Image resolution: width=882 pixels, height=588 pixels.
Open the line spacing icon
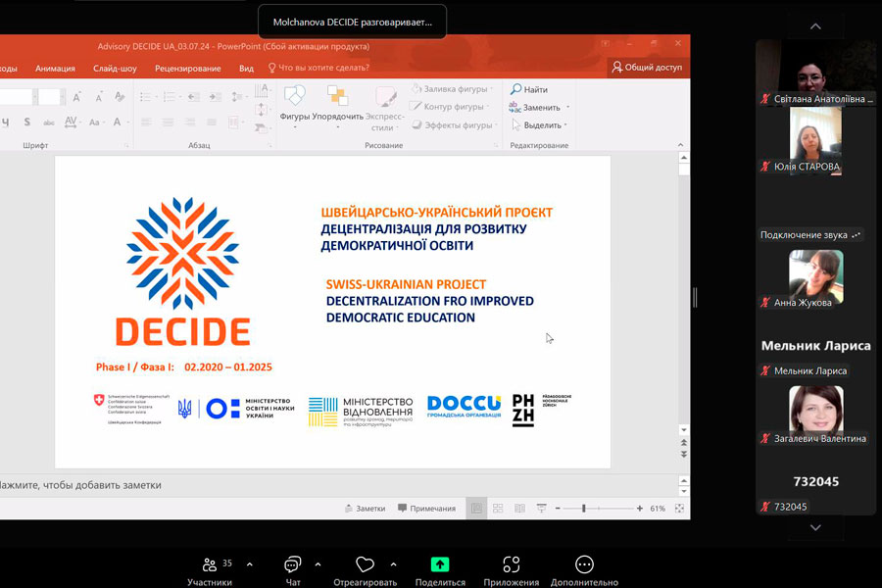point(238,97)
